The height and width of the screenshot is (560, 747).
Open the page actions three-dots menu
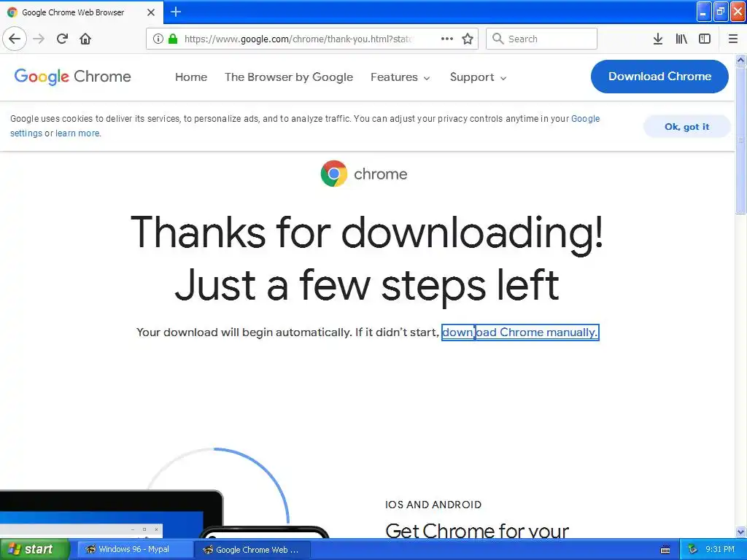pos(447,39)
